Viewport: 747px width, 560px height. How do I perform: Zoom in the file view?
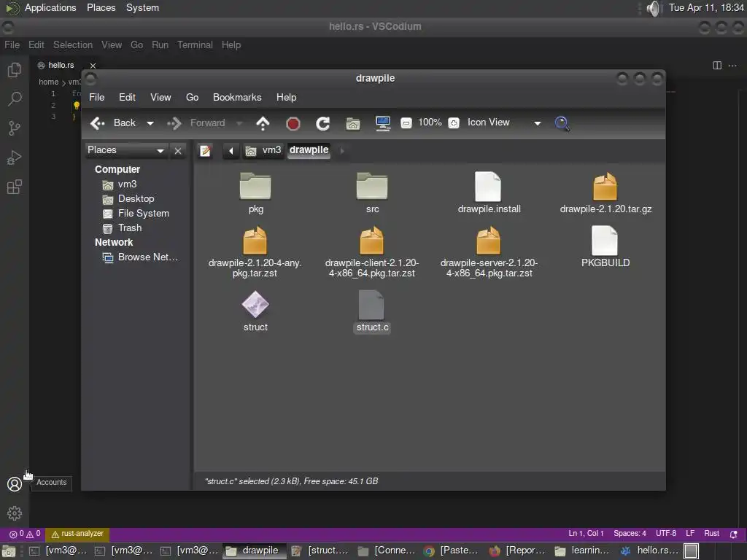(454, 123)
